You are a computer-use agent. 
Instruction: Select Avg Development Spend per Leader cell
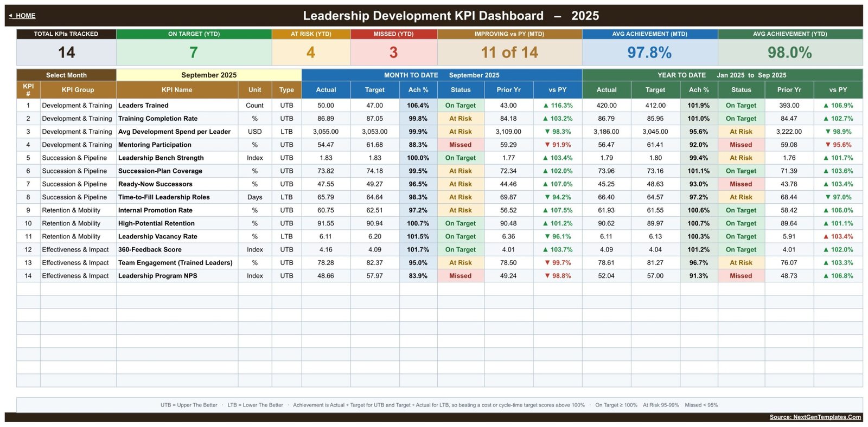pos(177,132)
